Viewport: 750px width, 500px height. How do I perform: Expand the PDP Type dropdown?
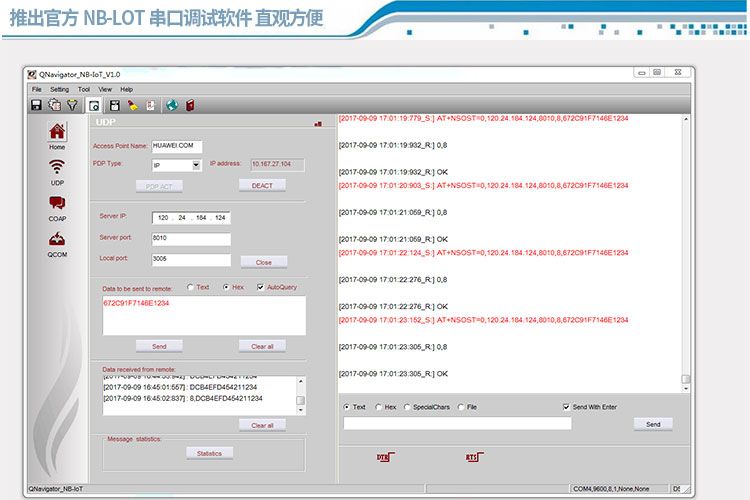coord(196,165)
